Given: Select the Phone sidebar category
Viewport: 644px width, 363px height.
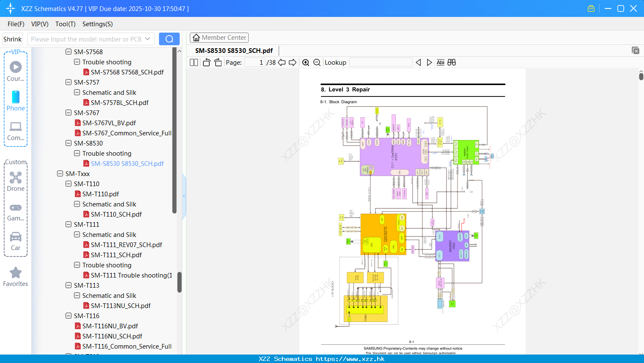Looking at the screenshot, I should tap(16, 101).
